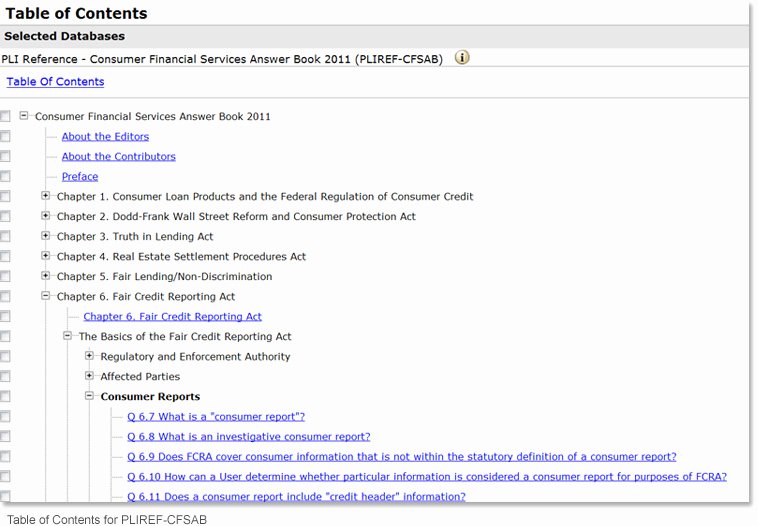Tick the Chapter 2 Dodd-Frank checkbox

pos(5,216)
